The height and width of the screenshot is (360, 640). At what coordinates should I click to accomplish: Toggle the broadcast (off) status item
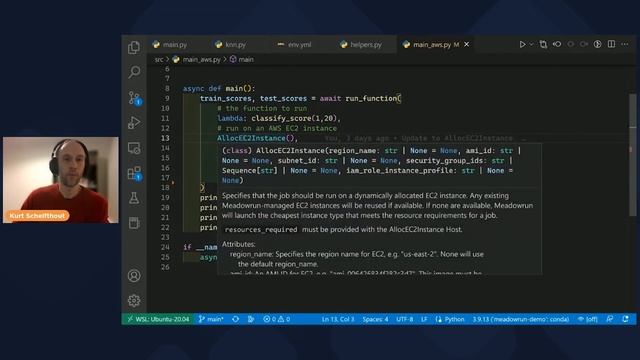[587, 319]
